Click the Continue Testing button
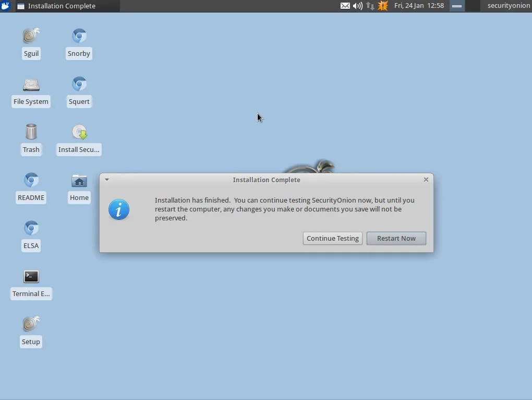 [333, 238]
